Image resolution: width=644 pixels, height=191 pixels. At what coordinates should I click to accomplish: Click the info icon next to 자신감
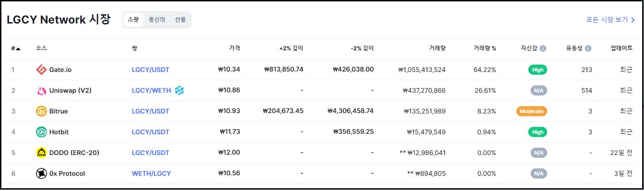543,48
